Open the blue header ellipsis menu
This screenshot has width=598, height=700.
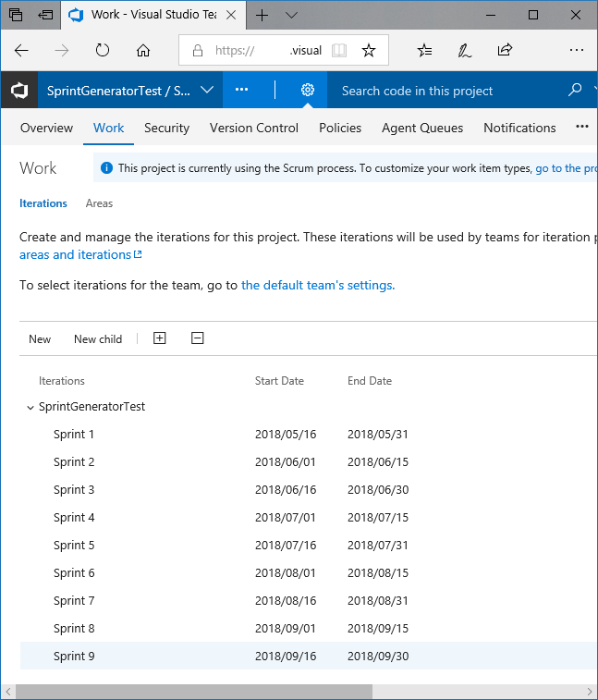tap(241, 90)
